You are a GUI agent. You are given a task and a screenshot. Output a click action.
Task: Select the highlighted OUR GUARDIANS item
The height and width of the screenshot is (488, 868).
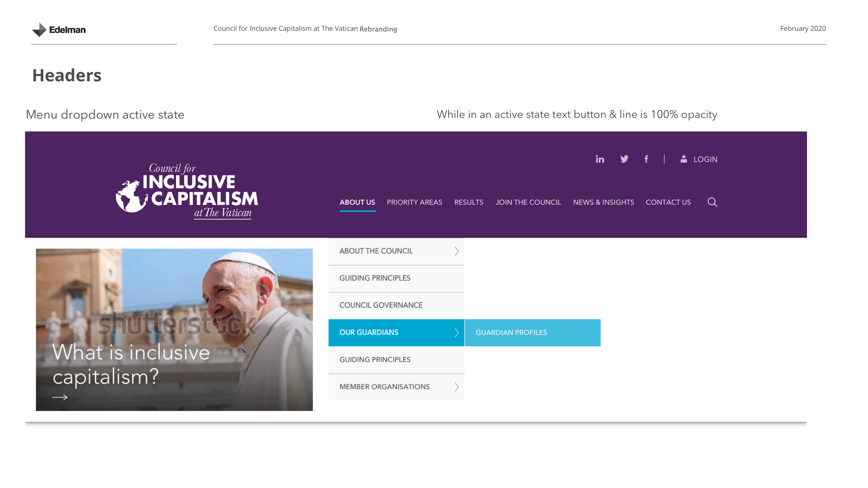(396, 333)
